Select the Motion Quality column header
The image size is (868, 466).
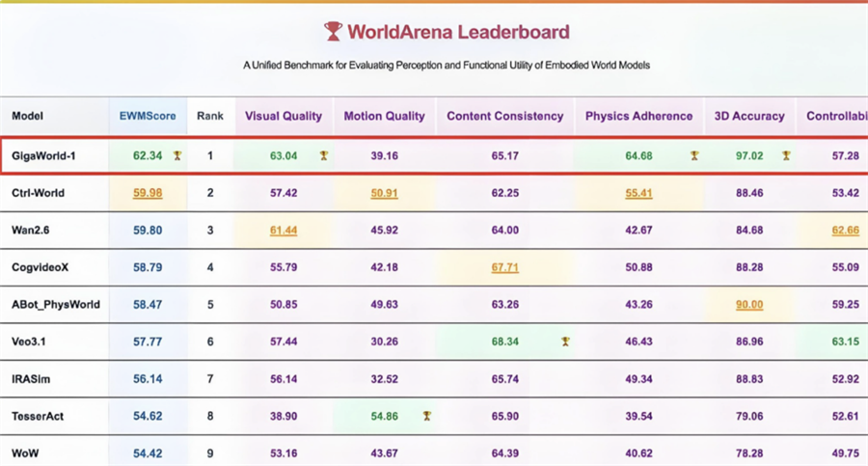[384, 116]
